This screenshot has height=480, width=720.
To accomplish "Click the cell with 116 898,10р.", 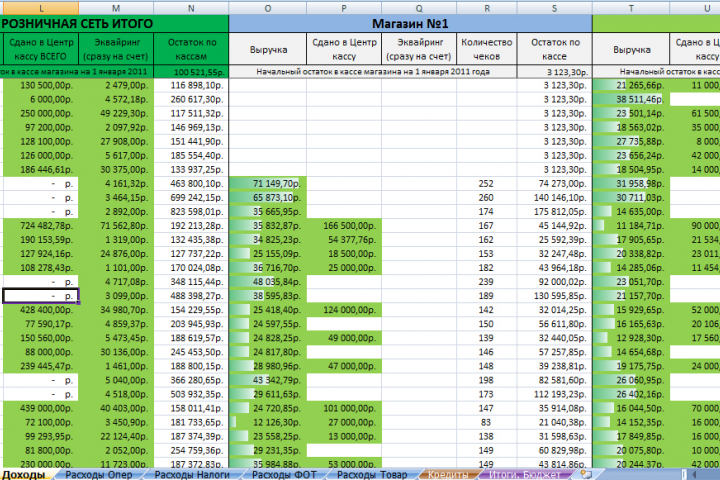I will (x=191, y=85).
